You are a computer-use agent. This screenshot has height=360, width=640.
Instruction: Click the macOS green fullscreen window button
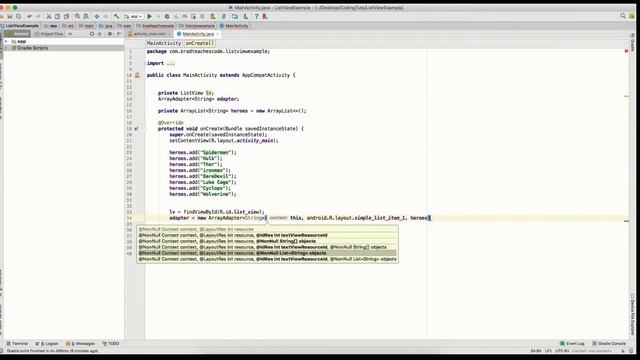[x=15, y=7]
